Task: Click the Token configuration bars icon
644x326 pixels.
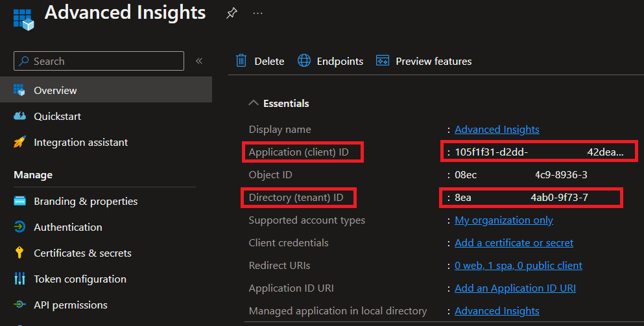Action: click(20, 279)
